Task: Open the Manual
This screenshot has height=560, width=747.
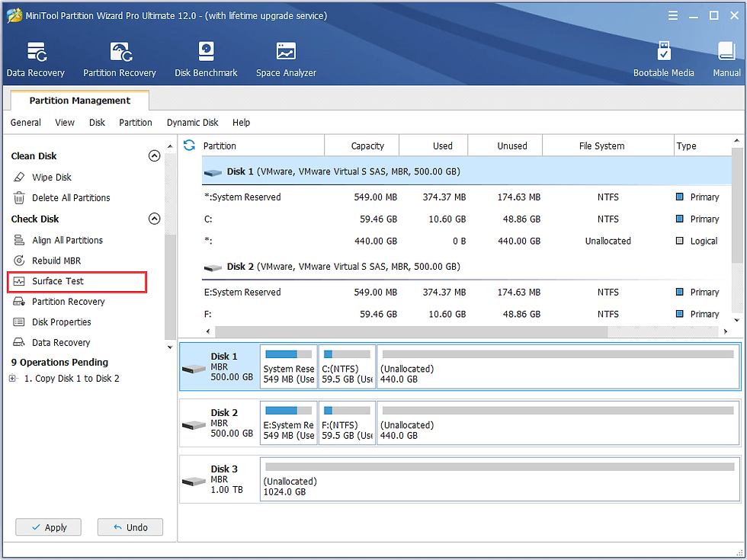Action: coord(726,59)
